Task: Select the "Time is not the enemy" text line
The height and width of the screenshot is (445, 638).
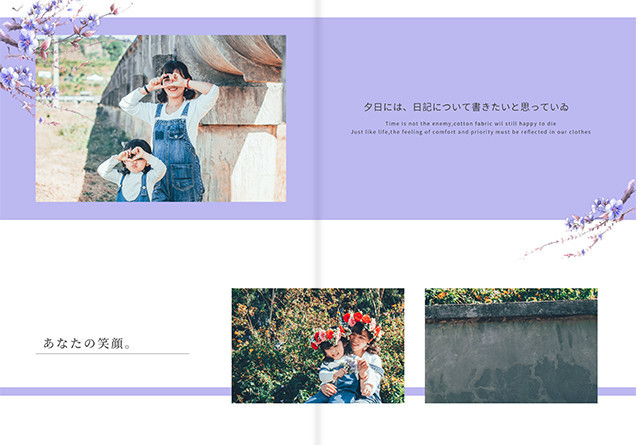Action: 471,123
